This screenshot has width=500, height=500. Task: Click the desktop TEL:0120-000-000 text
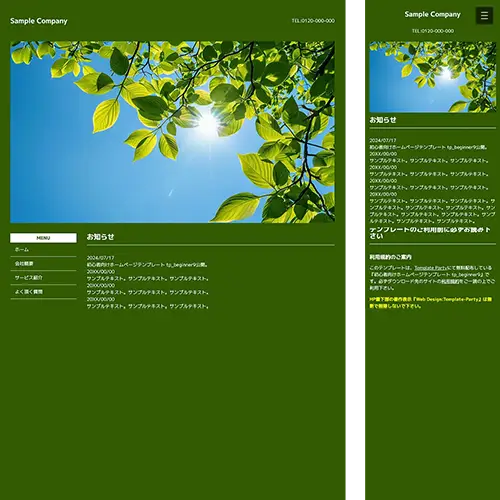313,21
